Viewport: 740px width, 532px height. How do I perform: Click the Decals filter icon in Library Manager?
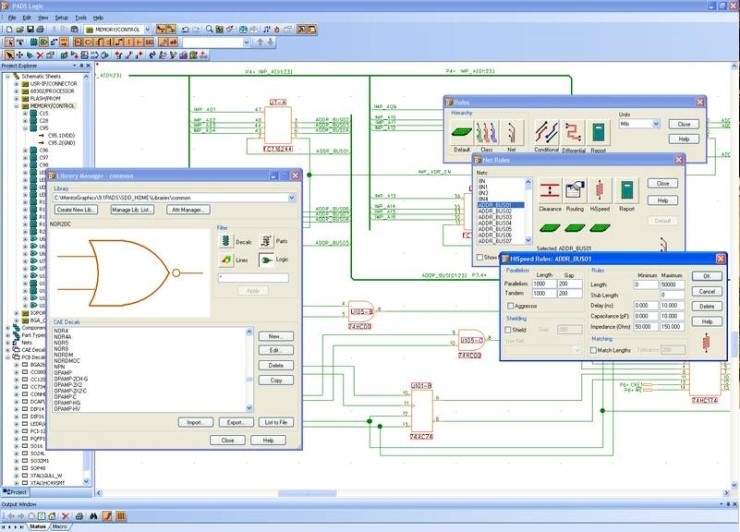226,241
